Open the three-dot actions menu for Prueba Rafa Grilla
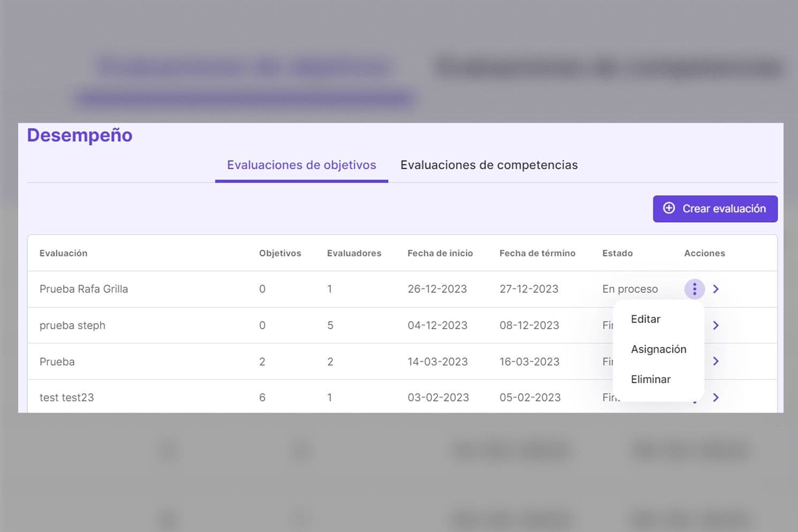Screen dimensions: 798x532 (x=694, y=289)
